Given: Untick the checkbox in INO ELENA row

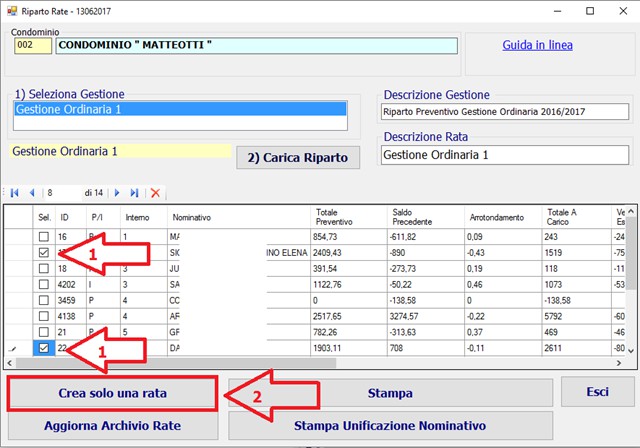Looking at the screenshot, I should [44, 253].
